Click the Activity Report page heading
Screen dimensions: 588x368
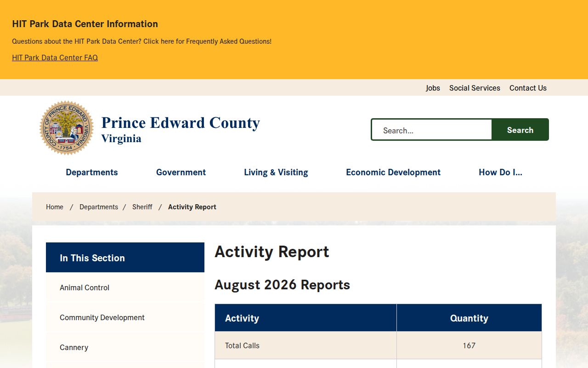click(272, 252)
